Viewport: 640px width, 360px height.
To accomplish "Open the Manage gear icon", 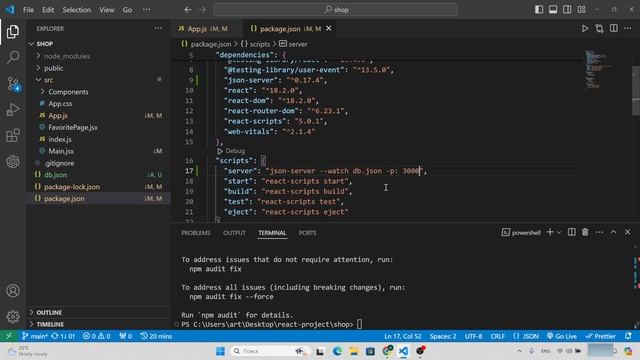I will [x=13, y=316].
